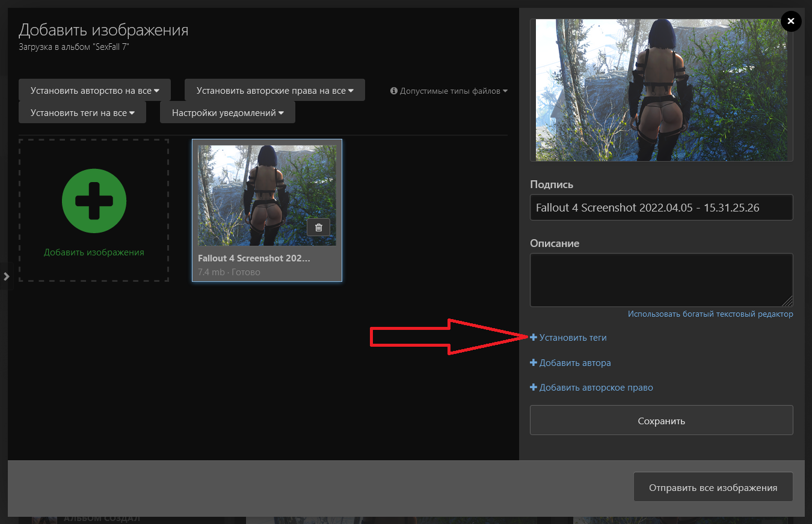Focus the Подпись caption input field

tap(661, 208)
